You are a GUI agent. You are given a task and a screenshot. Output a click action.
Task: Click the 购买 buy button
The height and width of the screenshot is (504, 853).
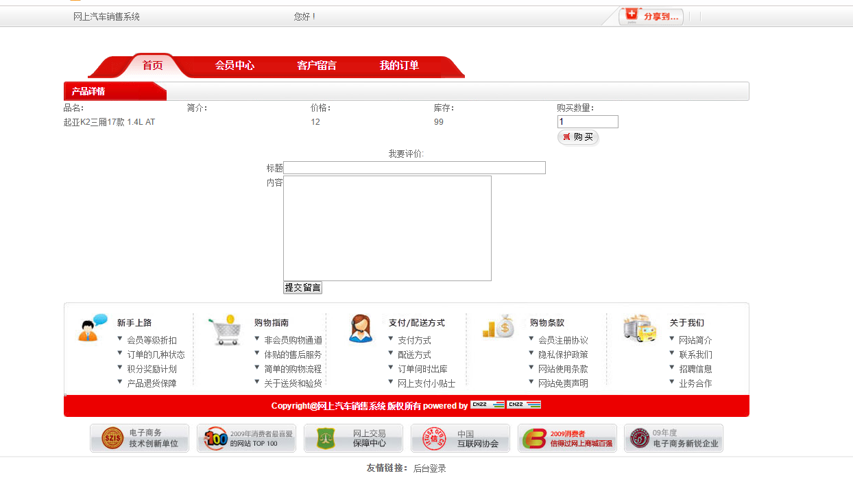tap(578, 137)
